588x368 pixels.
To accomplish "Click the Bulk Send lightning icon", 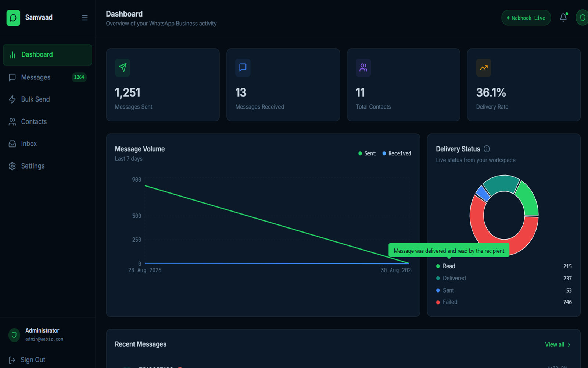I will [12, 99].
